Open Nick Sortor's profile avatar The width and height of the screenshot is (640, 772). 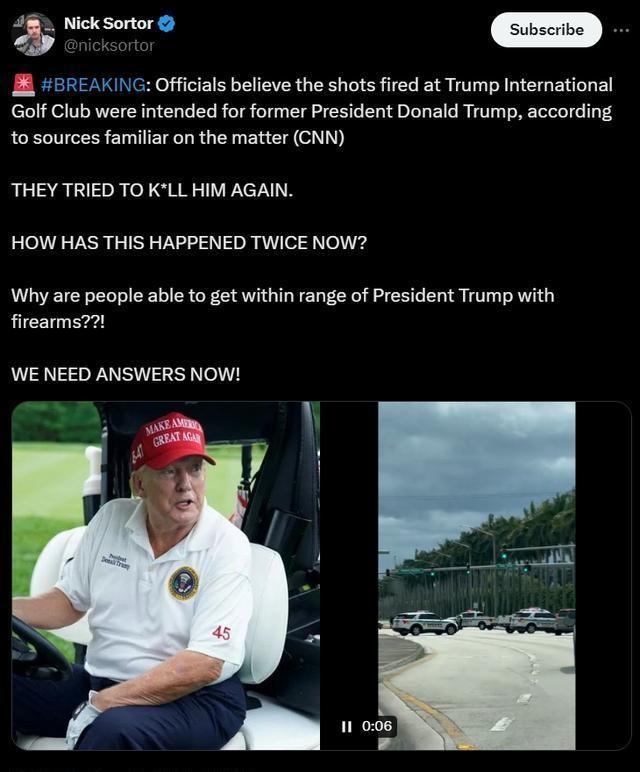(x=33, y=34)
